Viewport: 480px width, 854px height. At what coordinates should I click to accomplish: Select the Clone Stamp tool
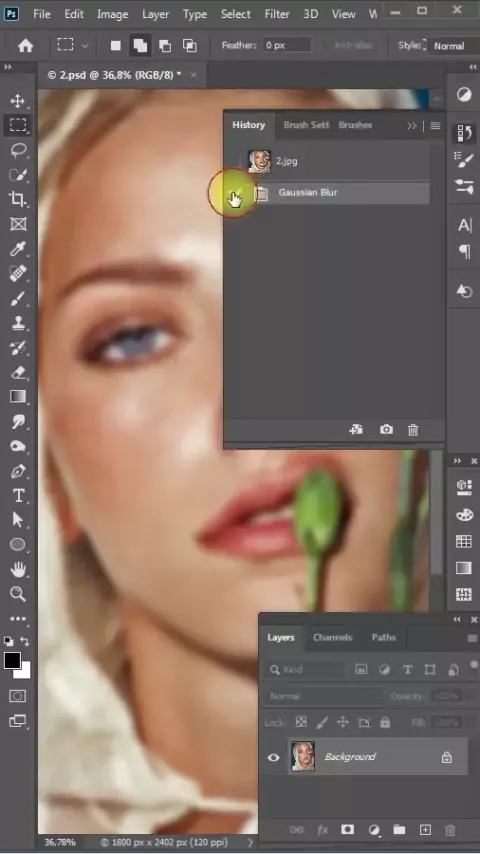(x=17, y=323)
